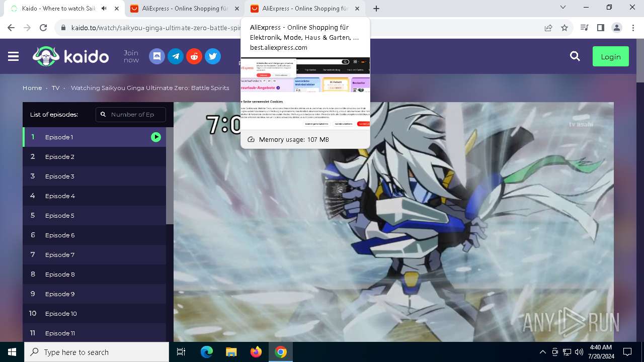
Task: Bookmark this page star icon
Action: point(565,28)
